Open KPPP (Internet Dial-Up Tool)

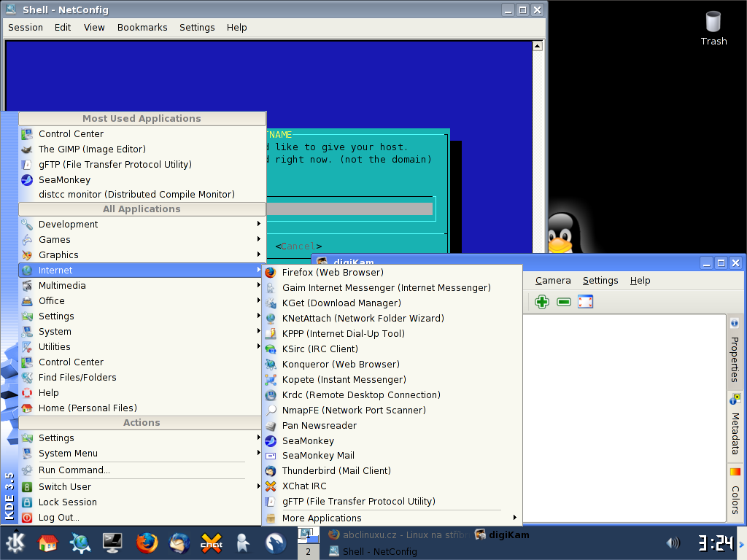click(392, 333)
